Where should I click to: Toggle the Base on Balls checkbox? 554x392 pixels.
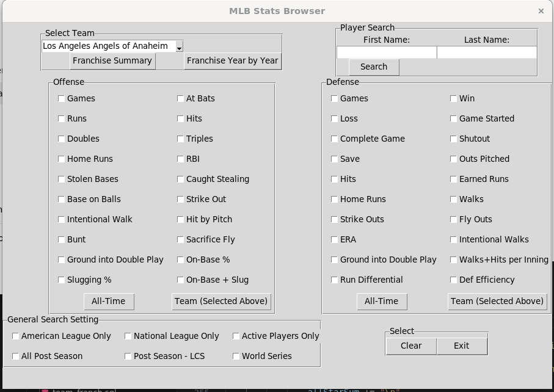point(61,199)
